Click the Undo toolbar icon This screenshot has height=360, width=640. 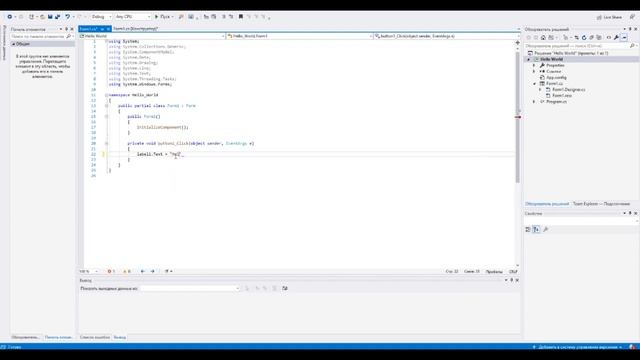pyautogui.click(x=67, y=17)
